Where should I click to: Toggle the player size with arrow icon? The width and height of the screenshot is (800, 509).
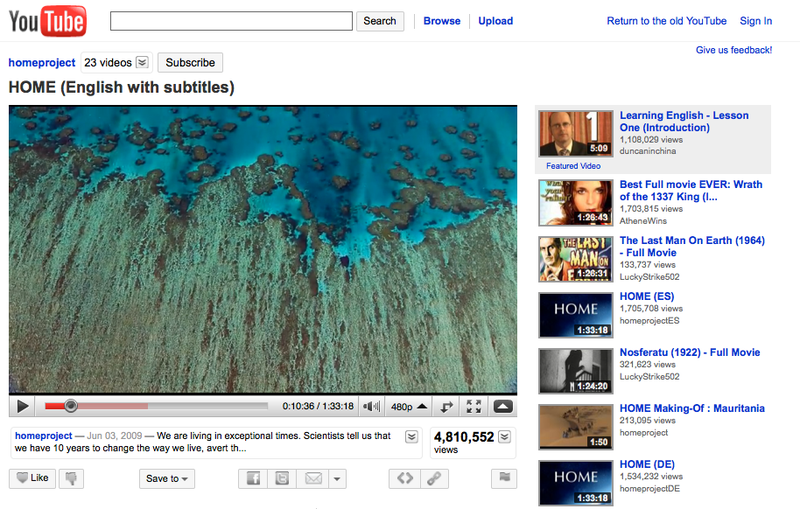[446, 406]
